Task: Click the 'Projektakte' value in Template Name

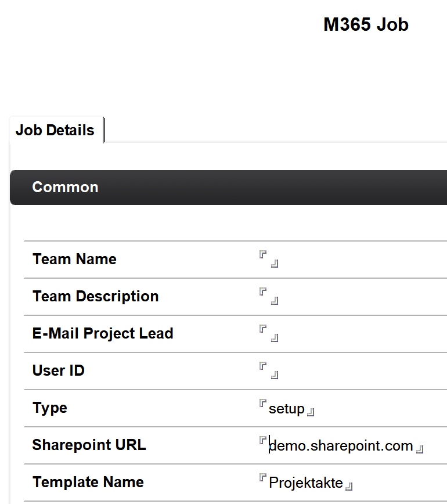Action: click(x=306, y=483)
